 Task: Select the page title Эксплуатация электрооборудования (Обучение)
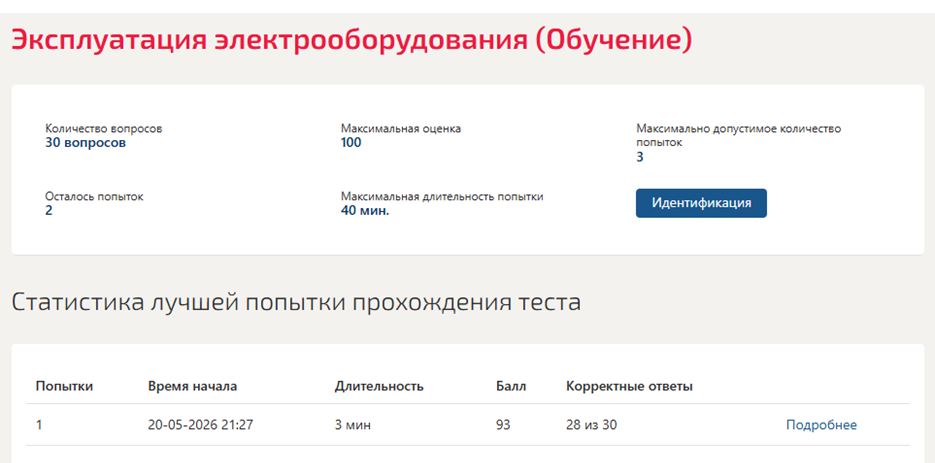click(352, 42)
